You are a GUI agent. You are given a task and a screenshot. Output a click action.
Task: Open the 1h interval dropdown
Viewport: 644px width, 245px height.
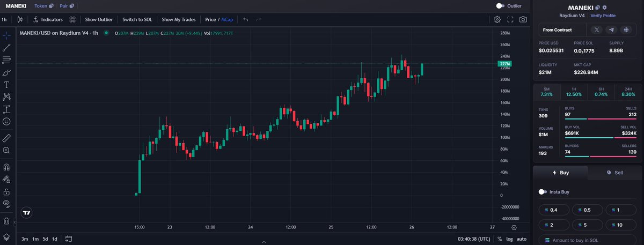[4, 19]
